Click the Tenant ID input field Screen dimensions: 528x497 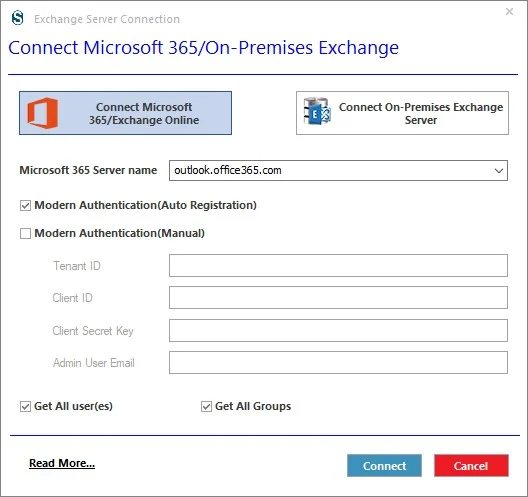tap(338, 266)
